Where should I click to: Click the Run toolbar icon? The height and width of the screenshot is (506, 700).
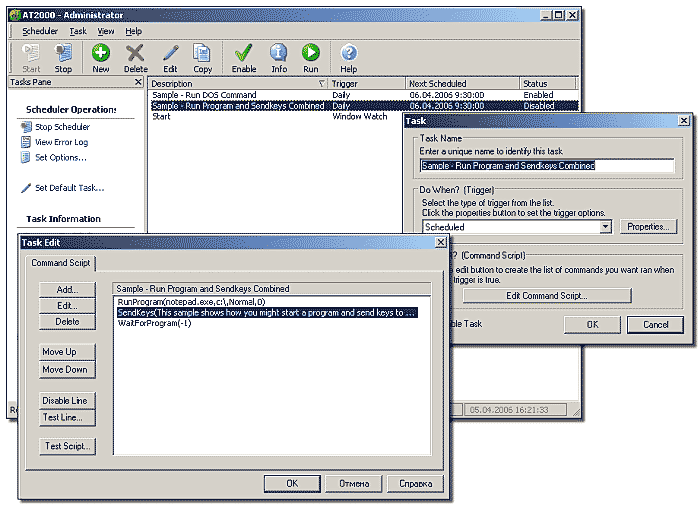pyautogui.click(x=311, y=57)
